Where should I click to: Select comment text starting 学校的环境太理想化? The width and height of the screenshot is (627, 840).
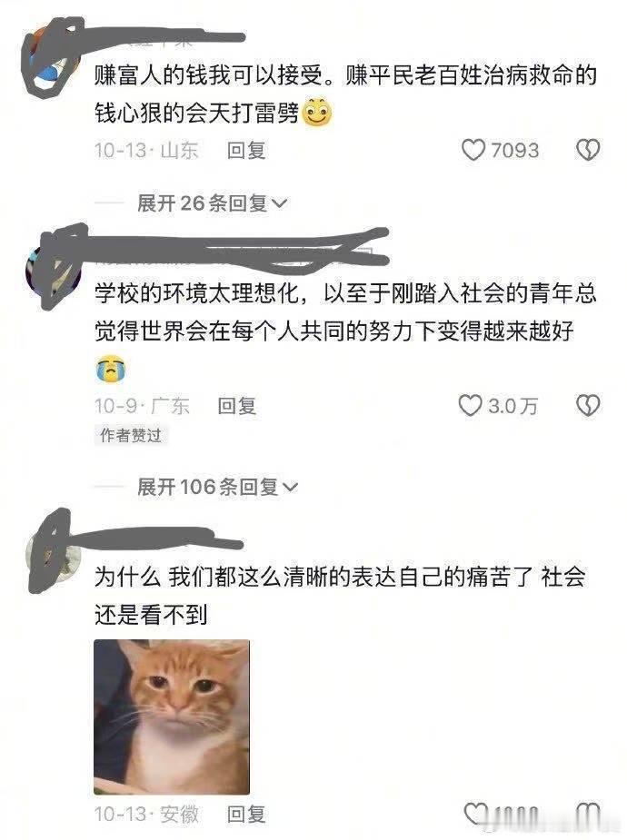(x=345, y=312)
